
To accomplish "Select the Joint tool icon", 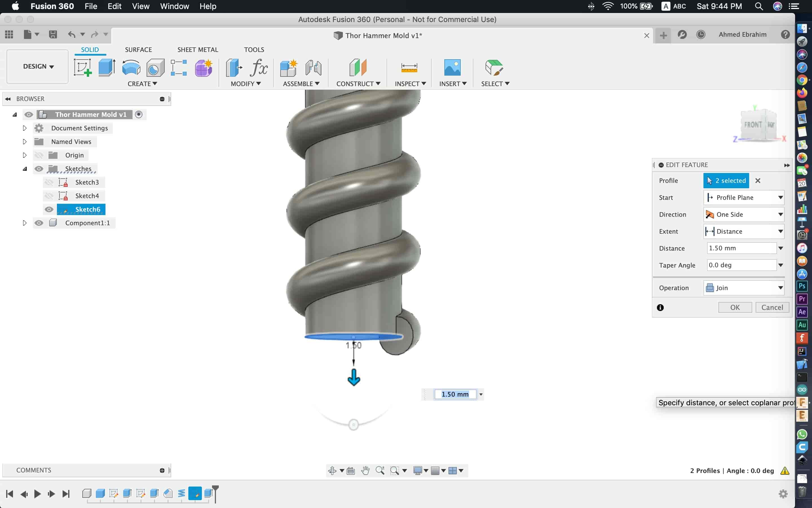I will (314, 67).
